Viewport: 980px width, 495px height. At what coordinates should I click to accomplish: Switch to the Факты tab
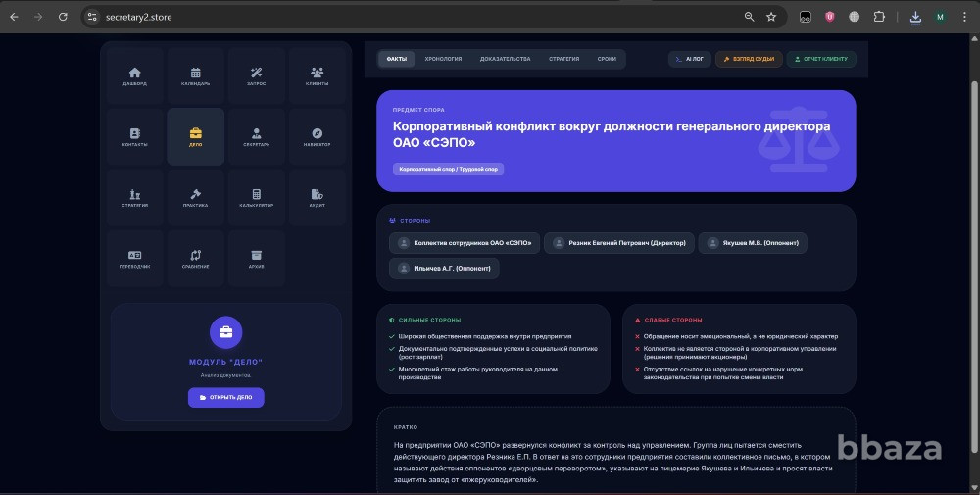(x=396, y=59)
